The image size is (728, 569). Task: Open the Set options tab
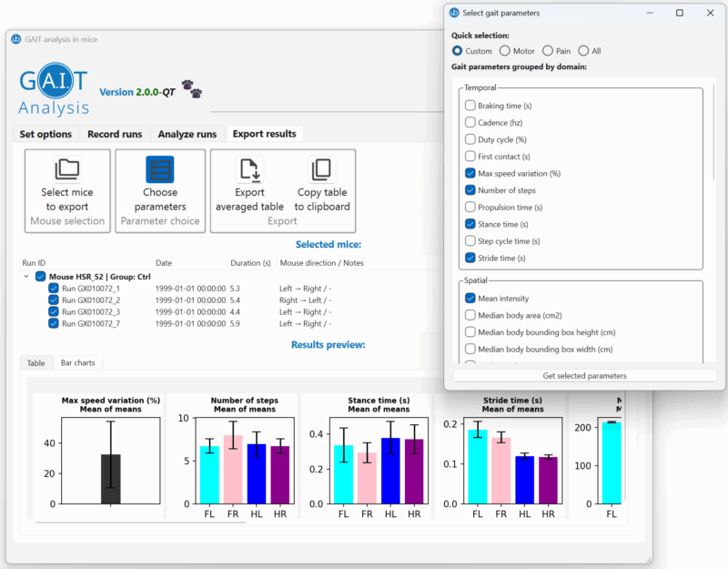tap(45, 134)
